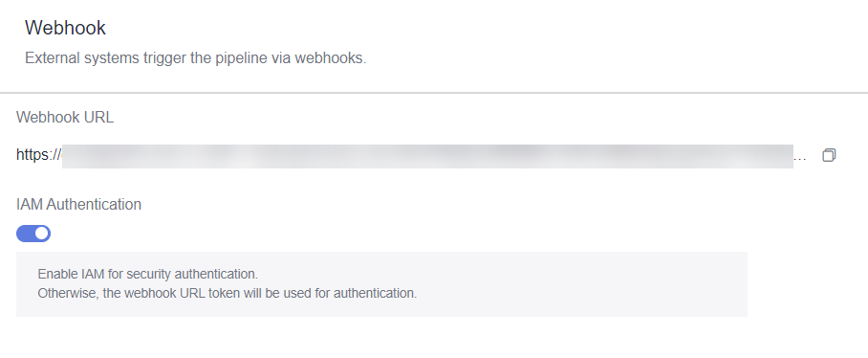Click the horizontal divider under the header

coord(434,93)
